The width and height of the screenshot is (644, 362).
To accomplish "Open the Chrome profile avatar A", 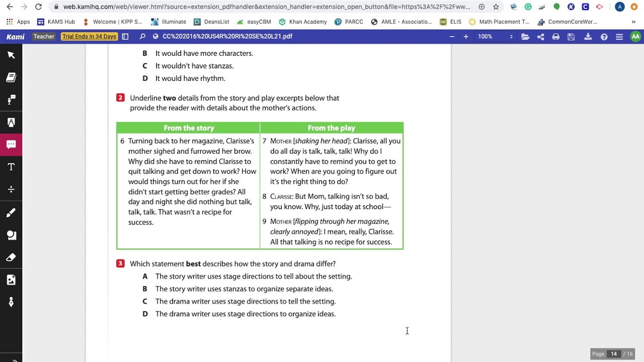I will (620, 7).
